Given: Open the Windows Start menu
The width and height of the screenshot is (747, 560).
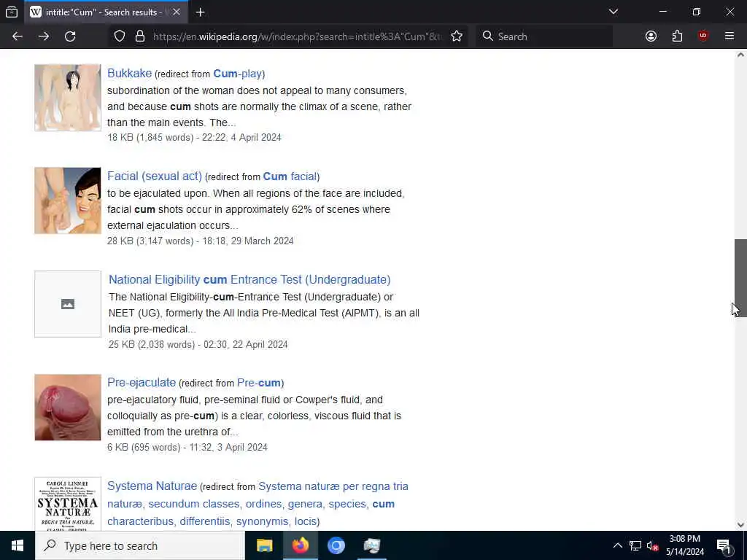Looking at the screenshot, I should point(18,545).
